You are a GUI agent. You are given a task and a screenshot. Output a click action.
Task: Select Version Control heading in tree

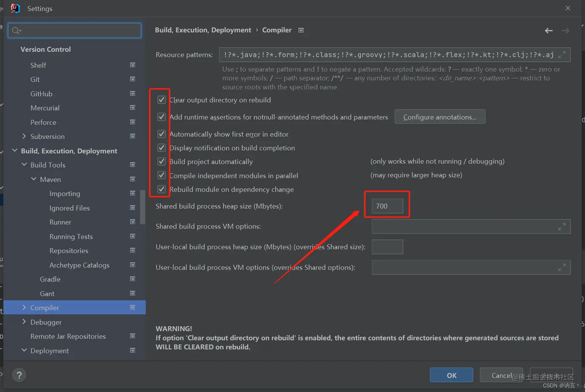46,50
